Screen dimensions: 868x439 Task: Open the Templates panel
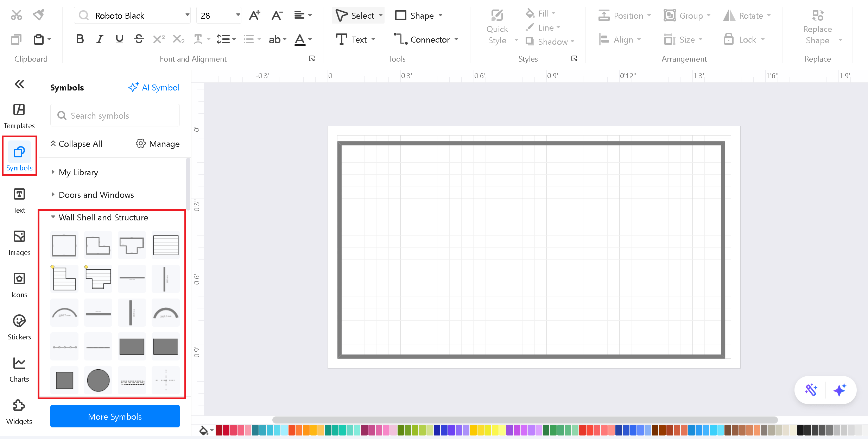pyautogui.click(x=19, y=117)
